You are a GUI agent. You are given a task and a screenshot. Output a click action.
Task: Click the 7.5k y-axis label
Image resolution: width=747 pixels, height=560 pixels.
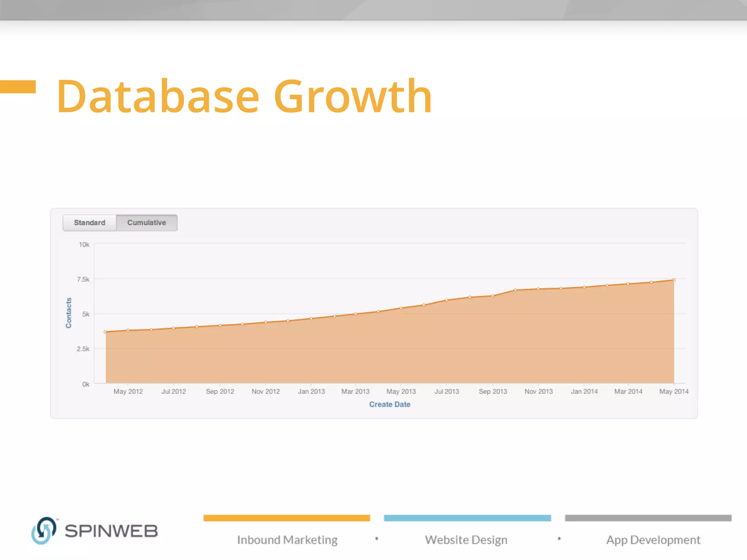[83, 279]
